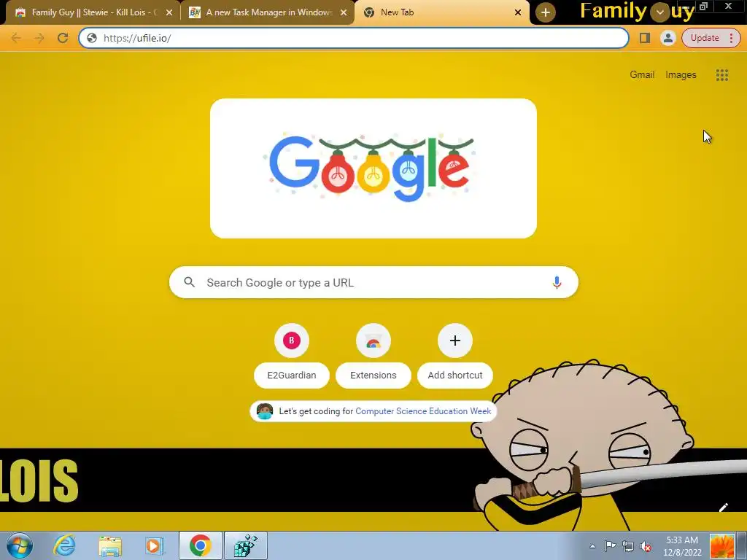Start voice search with microphone icon
This screenshot has width=747, height=560.
point(557,282)
